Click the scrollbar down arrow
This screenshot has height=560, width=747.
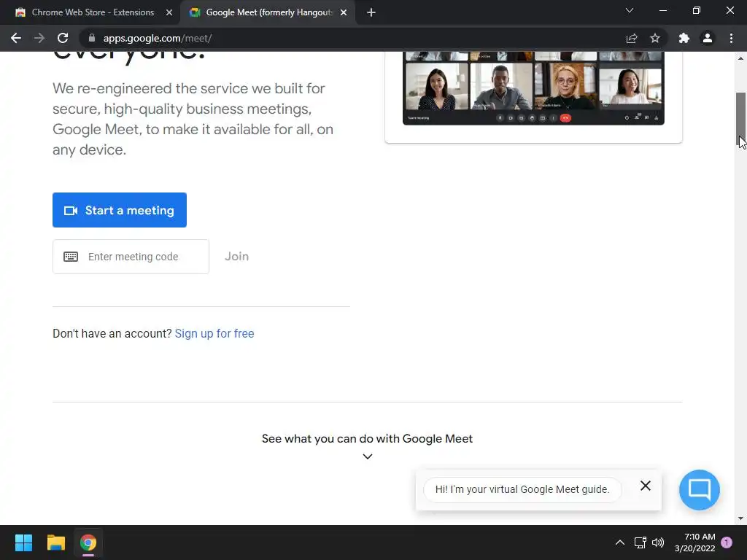tap(741, 518)
